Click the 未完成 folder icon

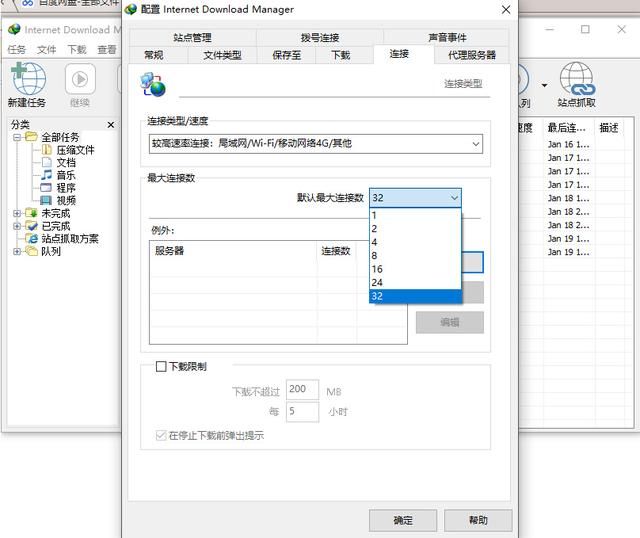(x=31, y=213)
